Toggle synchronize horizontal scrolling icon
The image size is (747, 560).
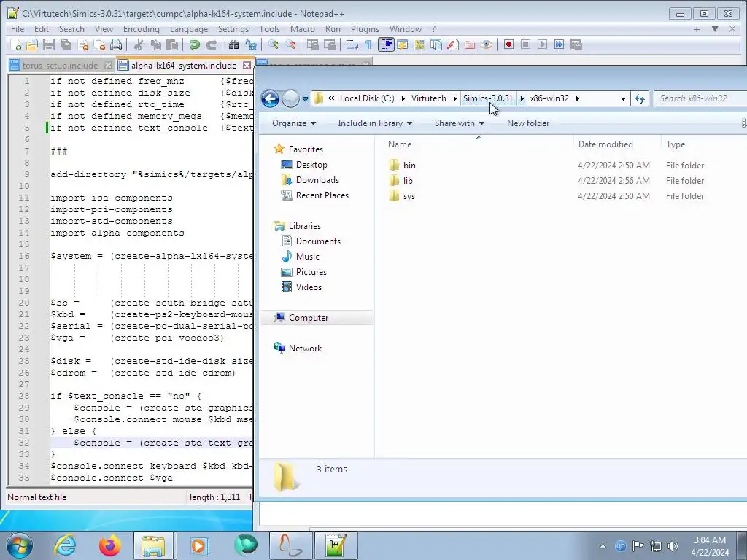point(329,44)
